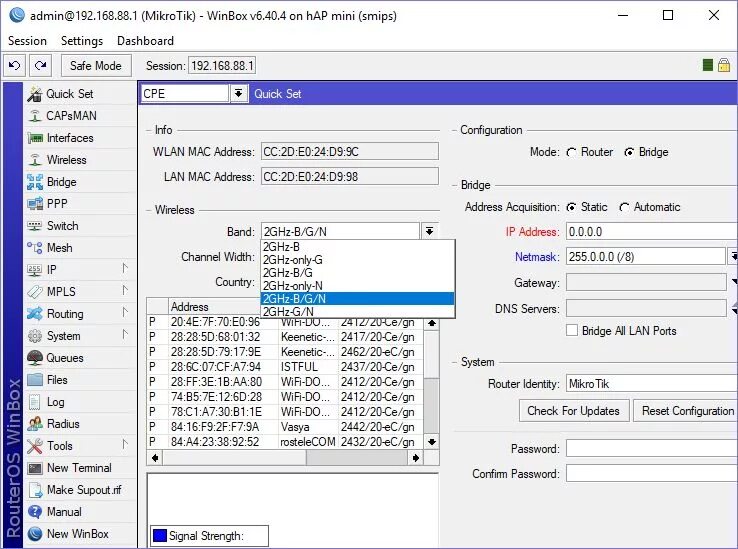Select 2GHz-only-G from band list
This screenshot has width=738, height=549.
357,260
